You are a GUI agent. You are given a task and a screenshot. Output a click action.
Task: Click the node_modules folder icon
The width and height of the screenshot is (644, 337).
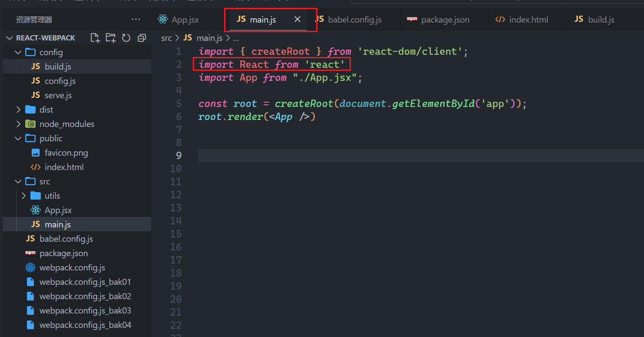tap(30, 124)
